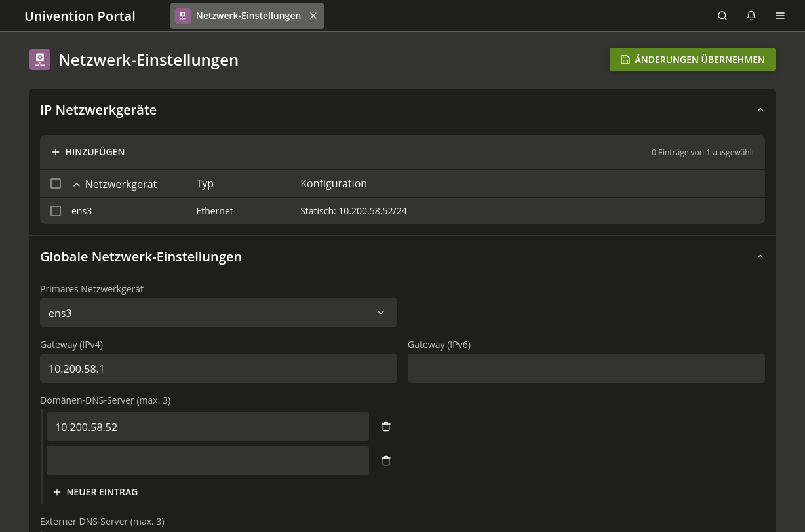The width and height of the screenshot is (805, 532).
Task: Open the global search magnifier icon
Action: (722, 15)
